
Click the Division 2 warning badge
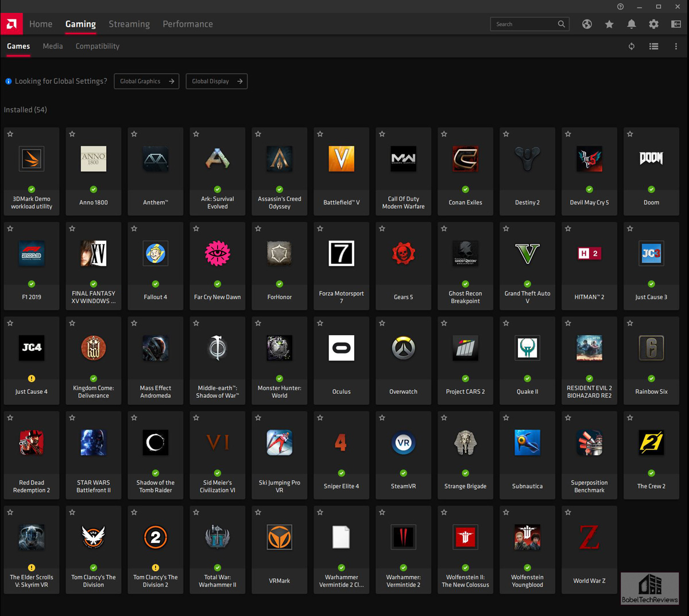tap(156, 568)
